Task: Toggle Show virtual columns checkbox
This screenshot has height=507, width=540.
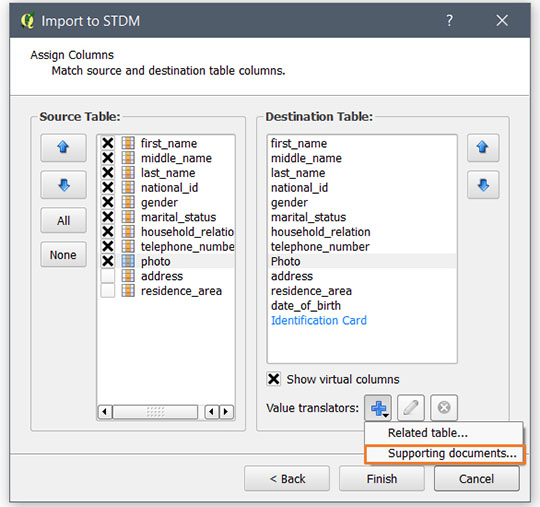Action: pyautogui.click(x=274, y=379)
